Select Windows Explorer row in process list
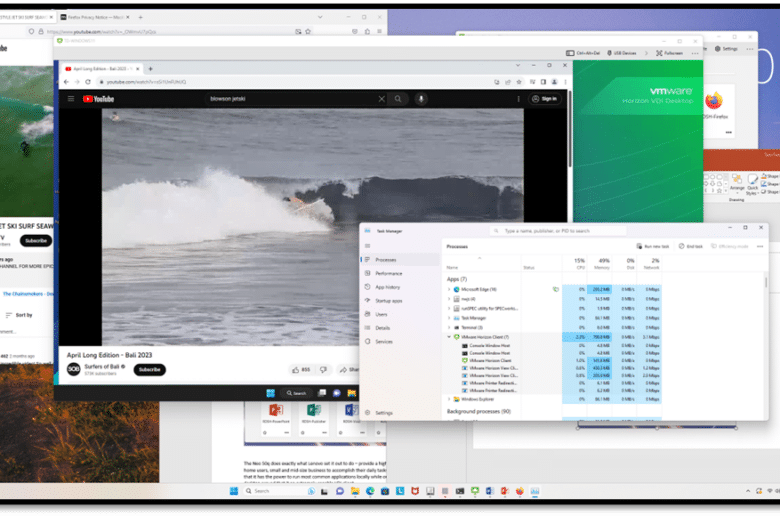 552,399
